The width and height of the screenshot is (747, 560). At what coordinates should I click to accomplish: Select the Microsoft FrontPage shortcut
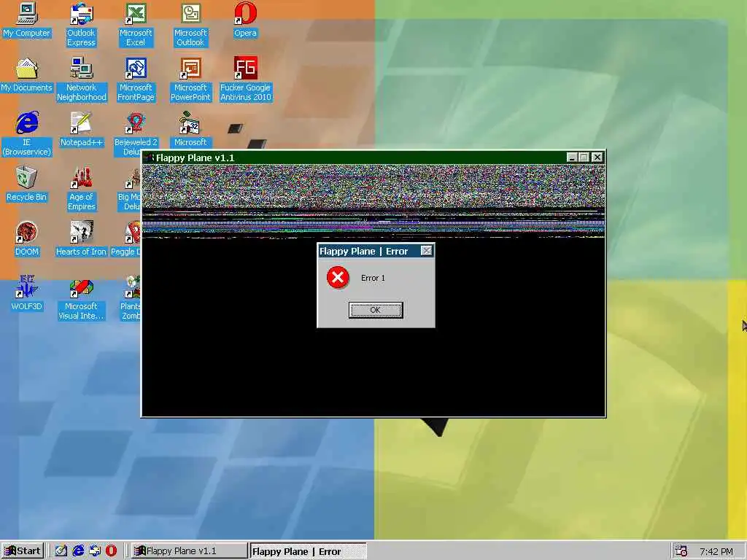click(x=136, y=79)
